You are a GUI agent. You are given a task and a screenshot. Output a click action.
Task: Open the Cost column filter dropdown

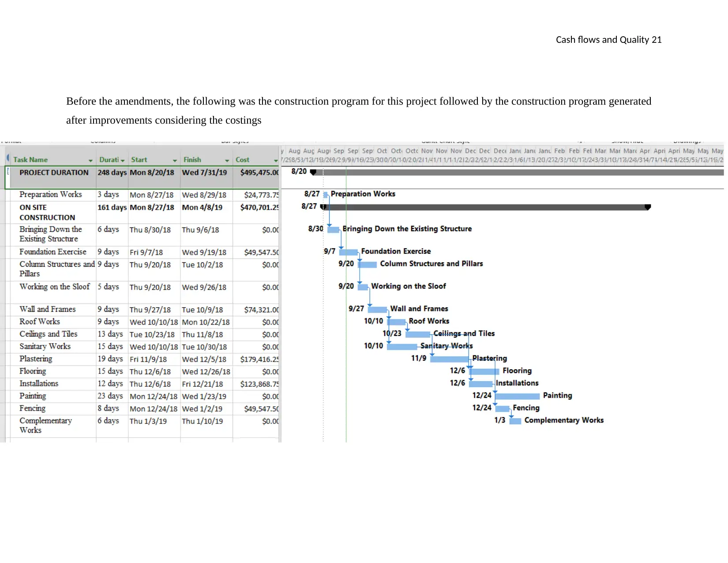click(x=276, y=160)
